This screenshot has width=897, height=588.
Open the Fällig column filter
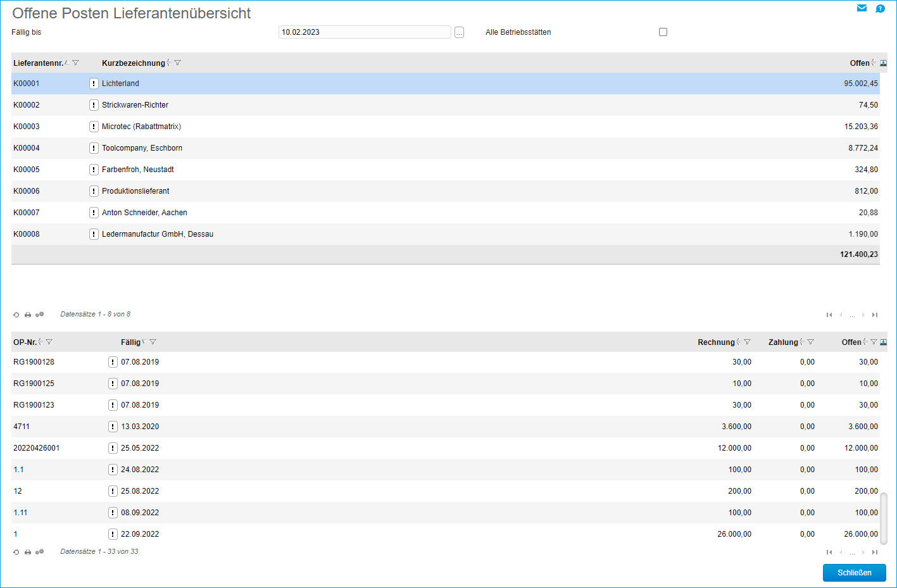[153, 342]
